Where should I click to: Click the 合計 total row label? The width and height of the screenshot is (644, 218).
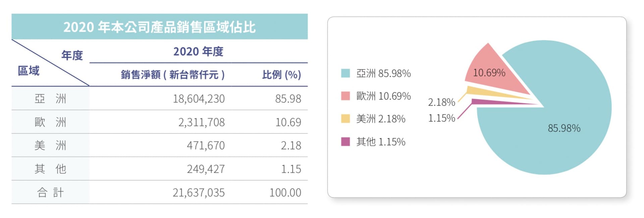click(x=50, y=192)
